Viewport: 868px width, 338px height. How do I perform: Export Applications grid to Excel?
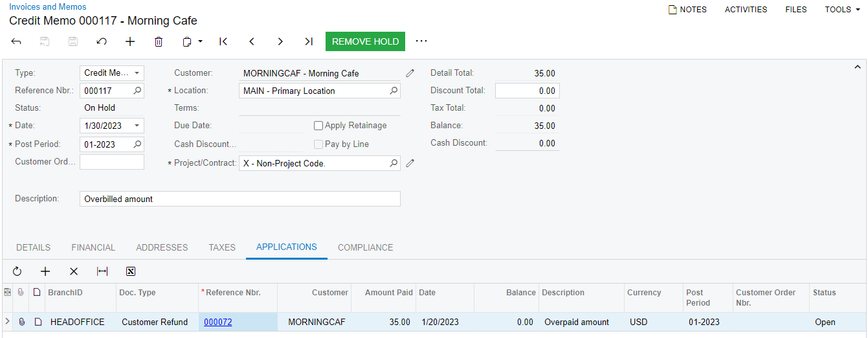coord(131,271)
